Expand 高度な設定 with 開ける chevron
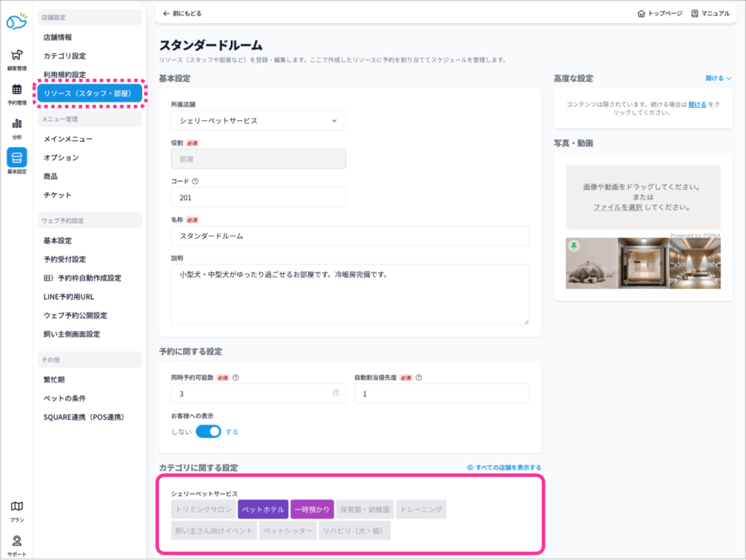 (718, 78)
